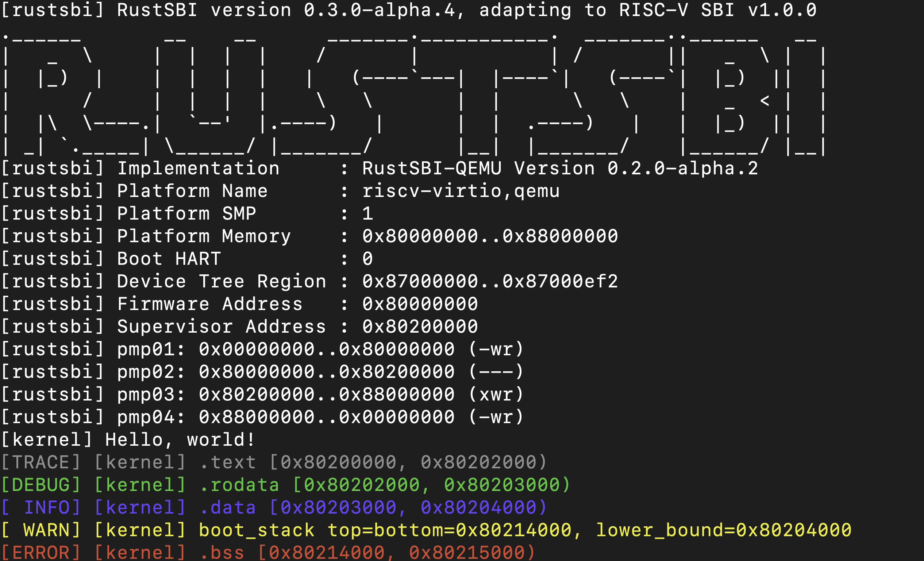Click the pmp04 range line
The height and width of the screenshot is (561, 924).
262,417
